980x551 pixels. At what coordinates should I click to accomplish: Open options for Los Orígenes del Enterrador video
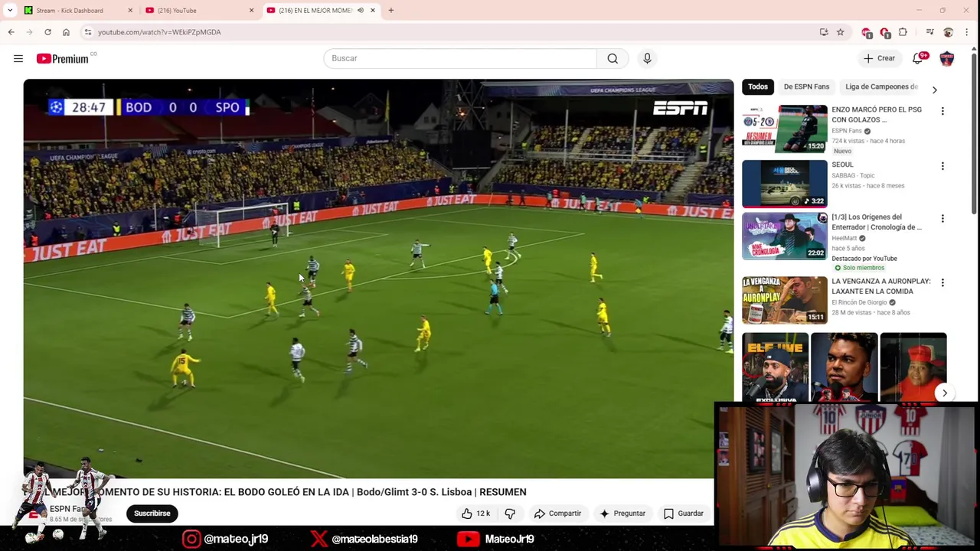pyautogui.click(x=942, y=218)
